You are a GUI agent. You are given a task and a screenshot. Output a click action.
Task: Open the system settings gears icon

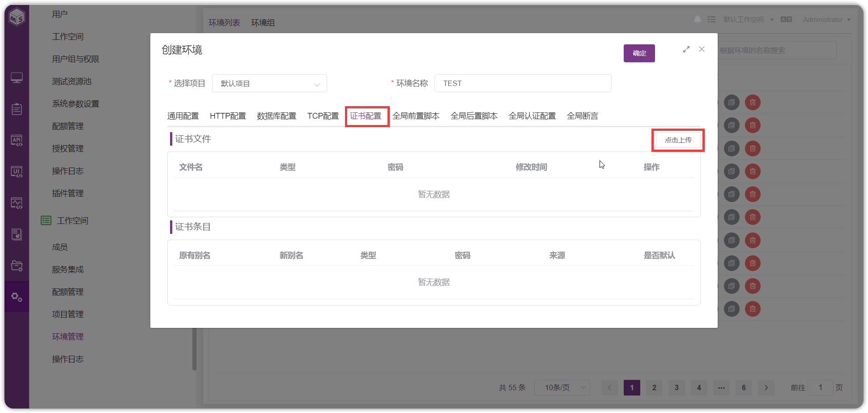pos(17,297)
